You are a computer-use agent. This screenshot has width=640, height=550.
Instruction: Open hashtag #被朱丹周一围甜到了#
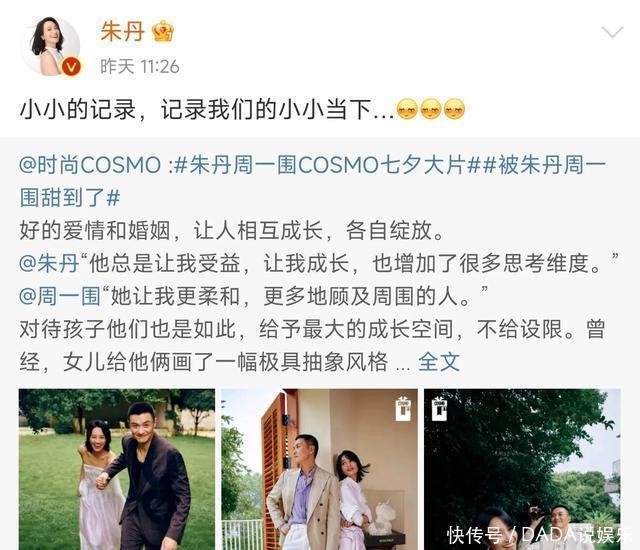click(x=313, y=182)
